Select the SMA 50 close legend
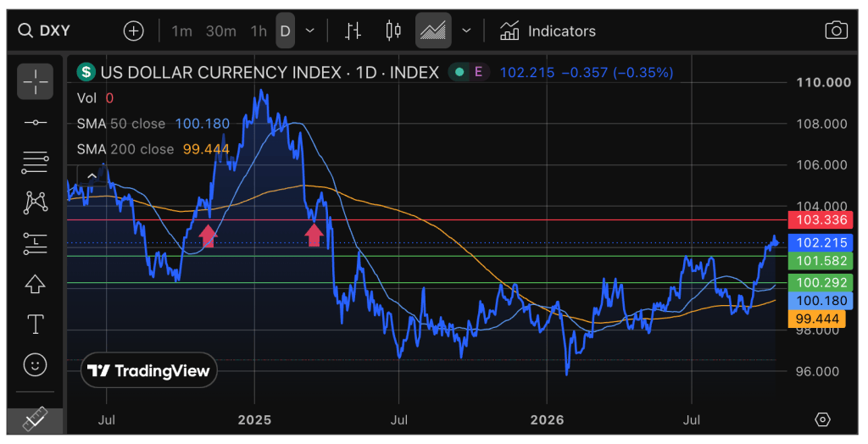 [153, 124]
